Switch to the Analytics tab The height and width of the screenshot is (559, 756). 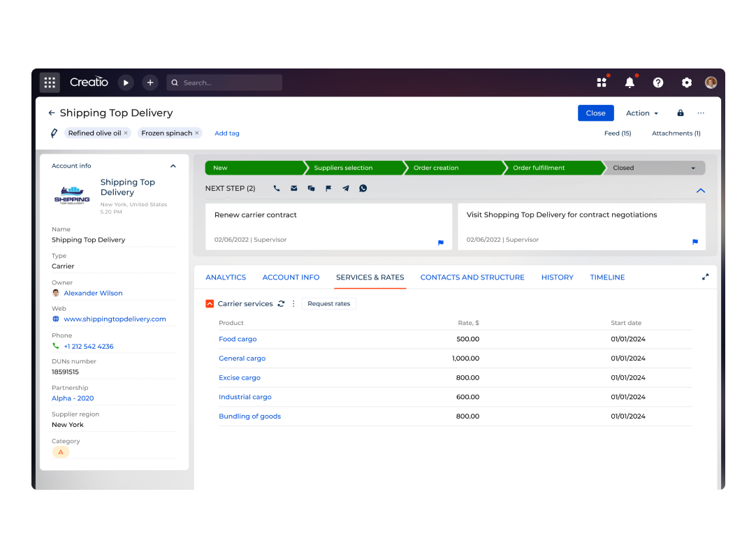pos(226,277)
